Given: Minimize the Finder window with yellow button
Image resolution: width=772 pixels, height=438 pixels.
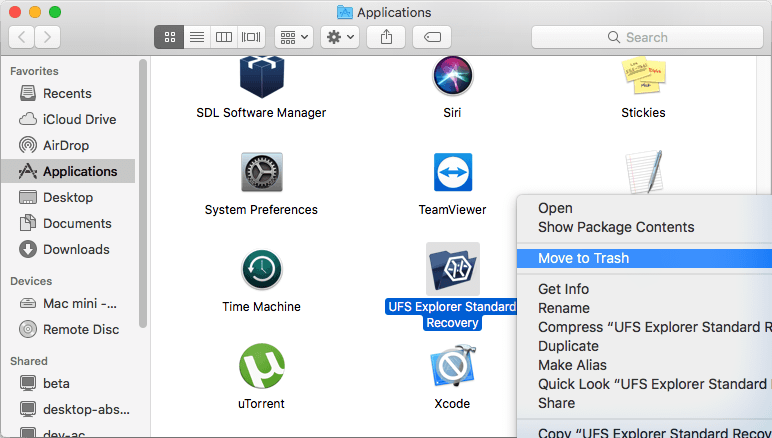Looking at the screenshot, I should point(35,12).
